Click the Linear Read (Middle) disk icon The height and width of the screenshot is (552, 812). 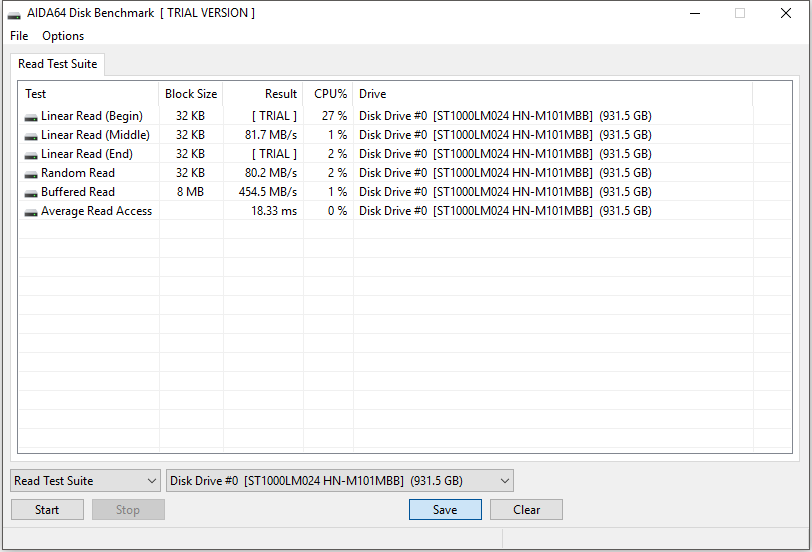click(x=31, y=137)
